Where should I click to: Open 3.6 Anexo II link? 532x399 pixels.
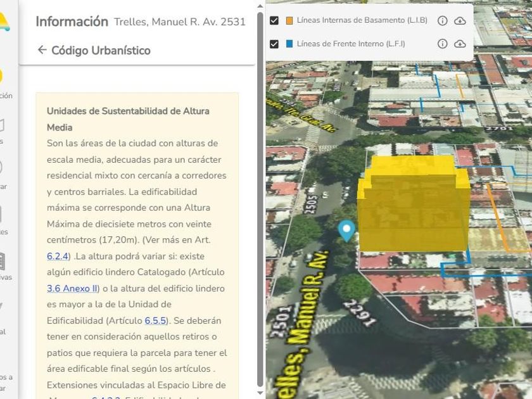point(72,288)
